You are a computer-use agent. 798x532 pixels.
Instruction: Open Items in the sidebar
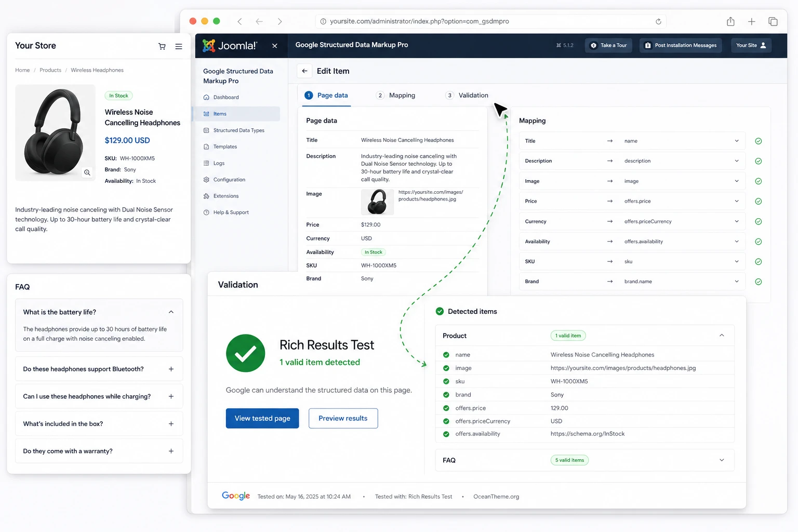point(236,114)
